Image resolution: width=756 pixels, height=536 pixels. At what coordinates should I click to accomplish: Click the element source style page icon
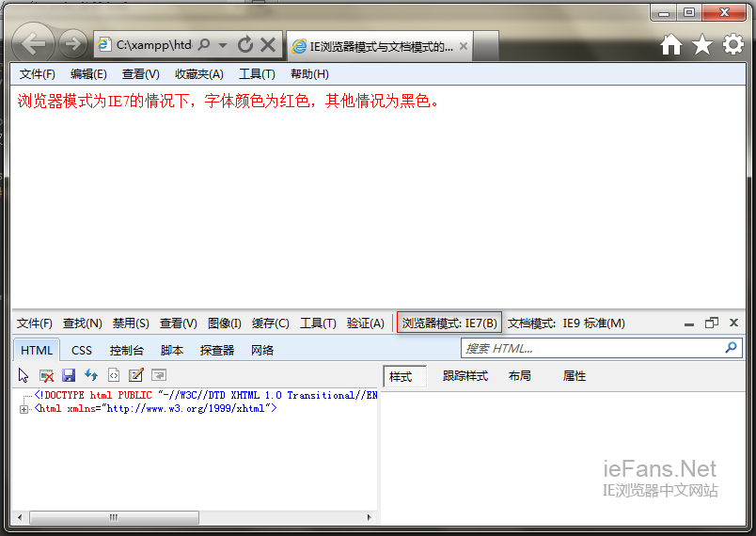(x=114, y=375)
